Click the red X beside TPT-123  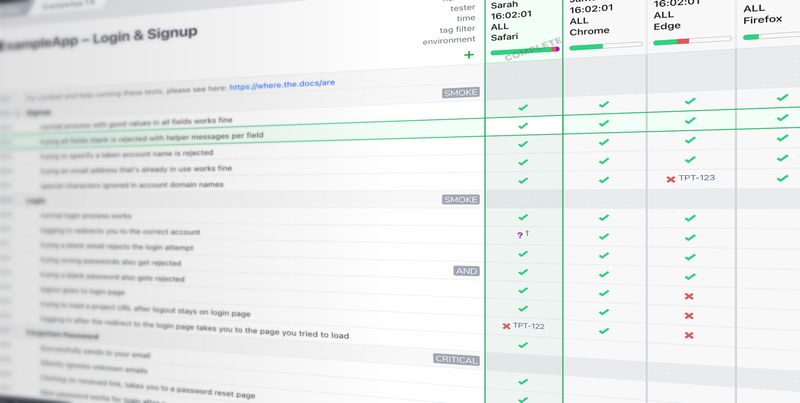point(671,179)
